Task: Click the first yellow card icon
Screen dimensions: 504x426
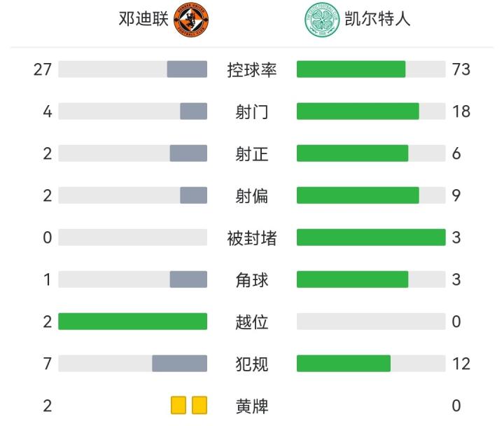Action: tap(178, 406)
